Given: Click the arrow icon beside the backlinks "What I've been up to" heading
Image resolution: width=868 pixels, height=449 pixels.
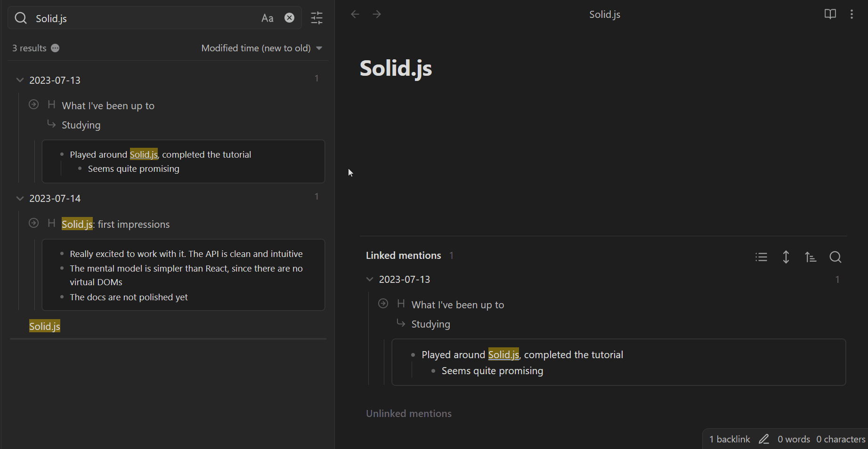Looking at the screenshot, I should point(383,304).
